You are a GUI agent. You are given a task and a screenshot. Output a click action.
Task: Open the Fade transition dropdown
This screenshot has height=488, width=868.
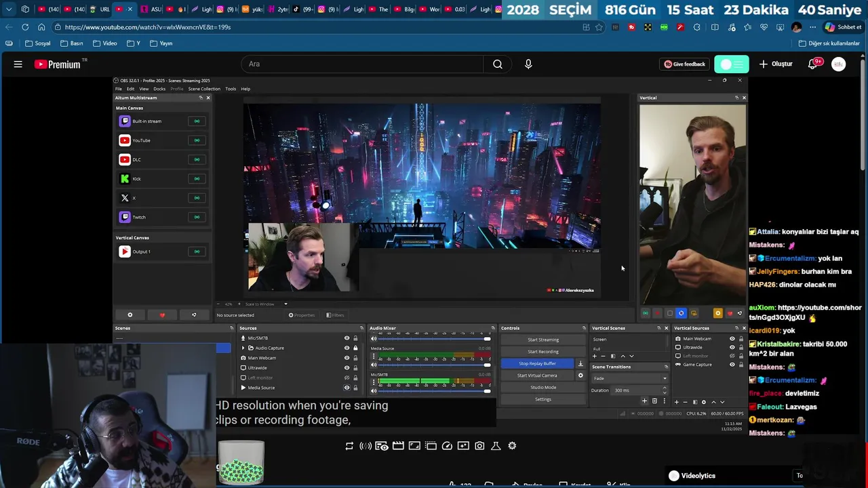pyautogui.click(x=629, y=378)
